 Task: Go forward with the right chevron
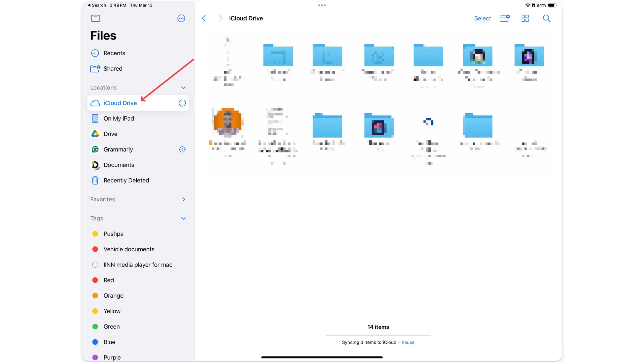pyautogui.click(x=220, y=18)
